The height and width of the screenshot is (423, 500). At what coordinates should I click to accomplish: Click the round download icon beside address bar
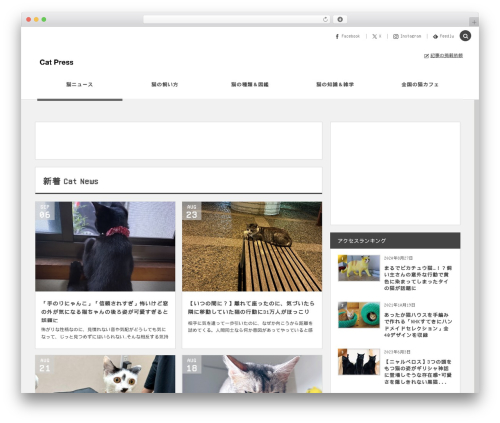click(340, 19)
